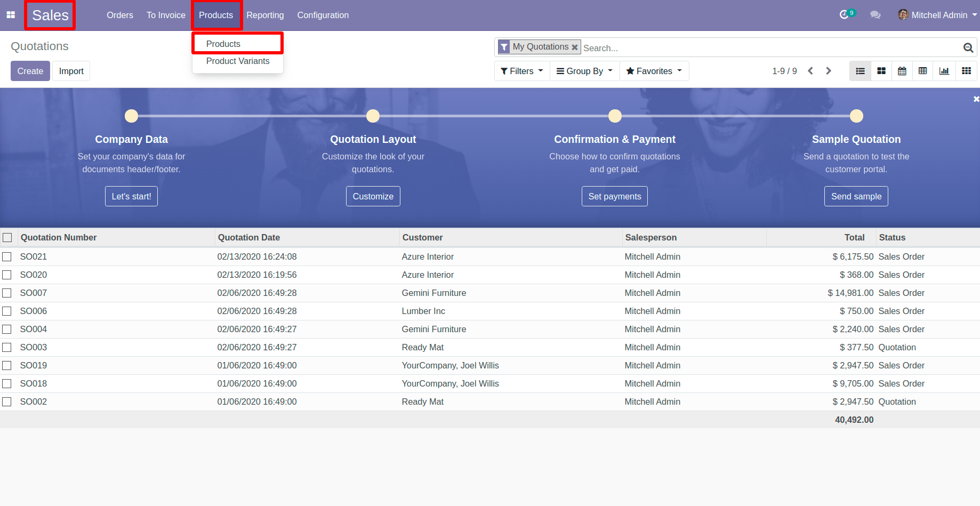
Task: Open the Favorites dropdown
Action: [x=654, y=71]
